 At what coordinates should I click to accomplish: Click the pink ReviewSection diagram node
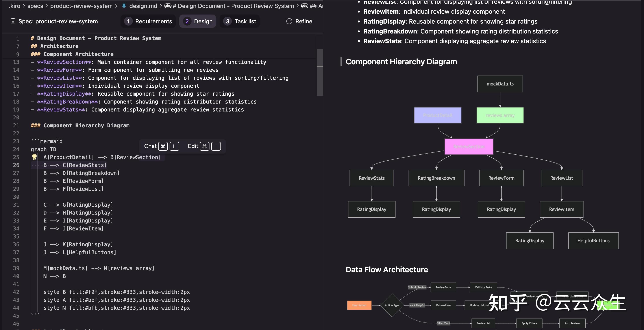tap(469, 147)
